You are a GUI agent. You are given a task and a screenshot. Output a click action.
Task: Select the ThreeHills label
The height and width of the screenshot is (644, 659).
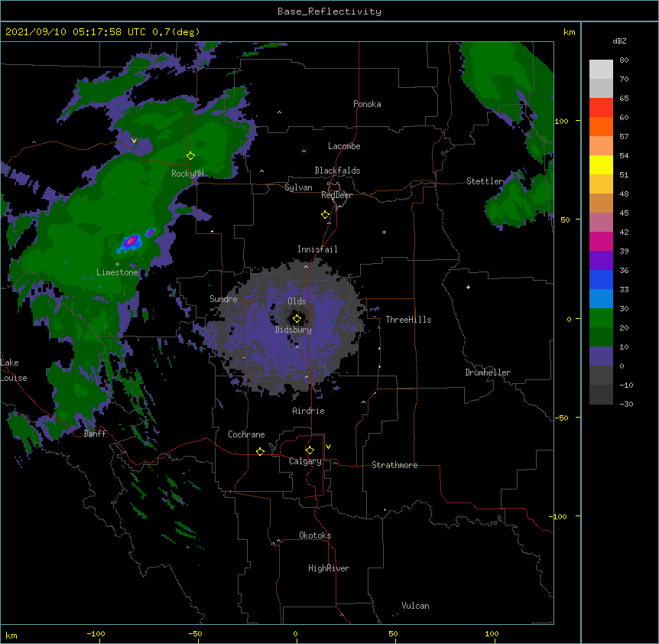[x=408, y=320]
